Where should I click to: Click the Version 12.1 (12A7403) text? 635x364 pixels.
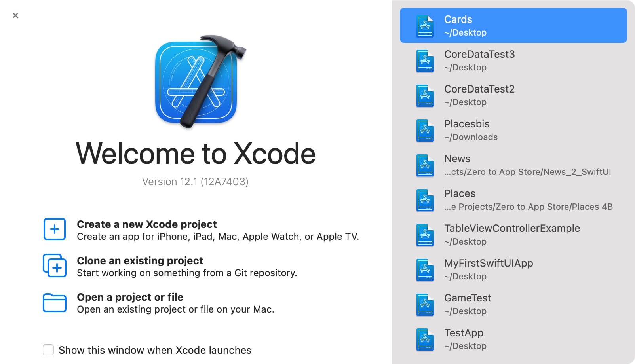(x=195, y=182)
